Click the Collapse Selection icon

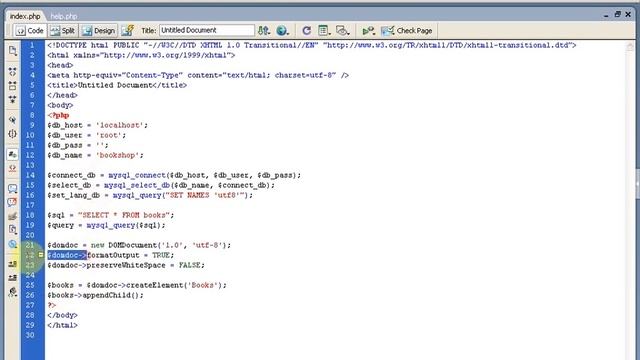tap(13, 86)
